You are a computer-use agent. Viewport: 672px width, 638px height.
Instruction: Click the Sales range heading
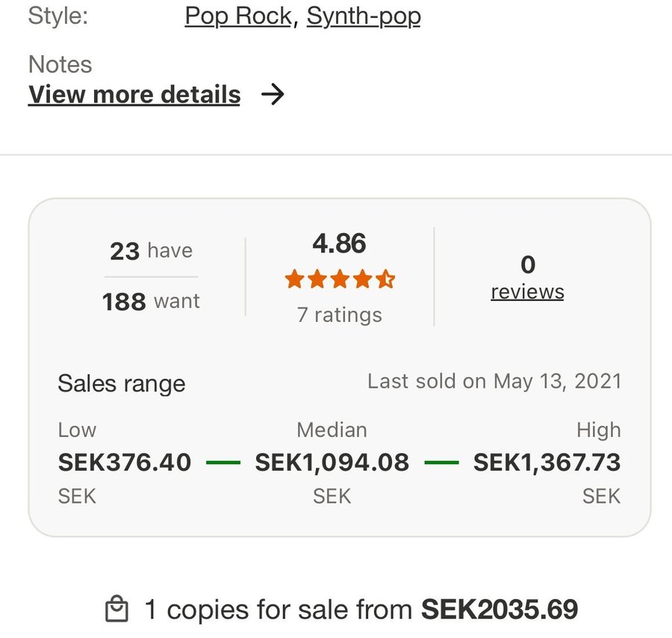coord(121,384)
